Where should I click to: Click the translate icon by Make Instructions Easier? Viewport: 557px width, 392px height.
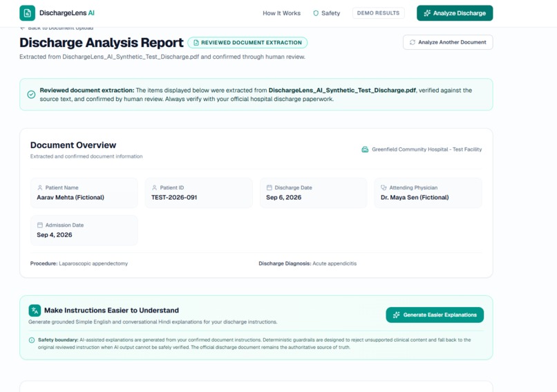point(35,310)
